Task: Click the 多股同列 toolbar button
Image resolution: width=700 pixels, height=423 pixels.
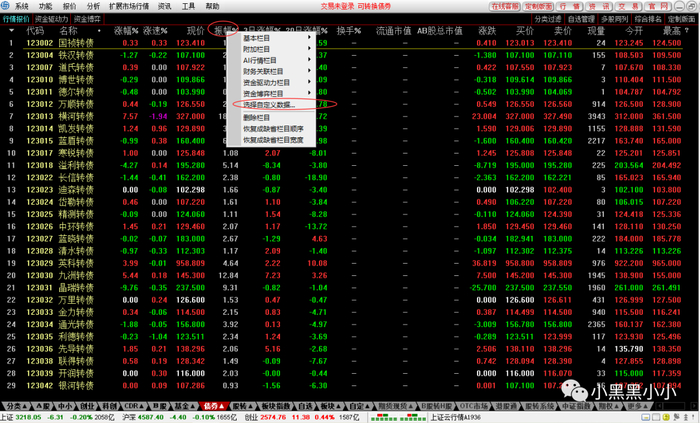Action: (x=615, y=19)
